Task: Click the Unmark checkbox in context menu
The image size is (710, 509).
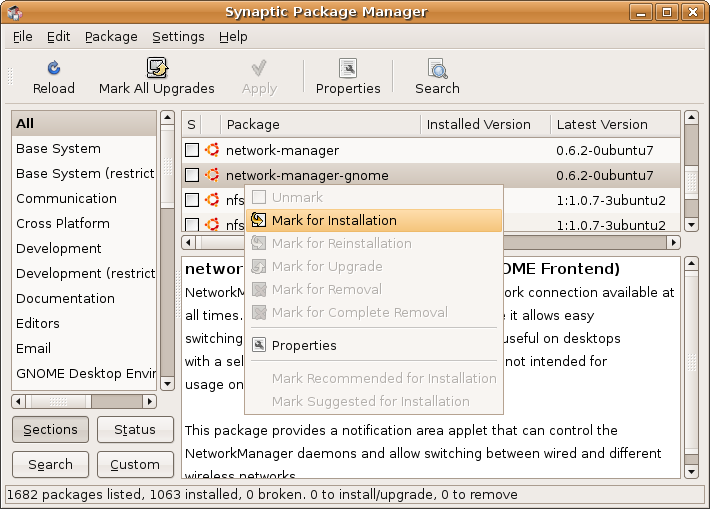Action: coord(259,197)
